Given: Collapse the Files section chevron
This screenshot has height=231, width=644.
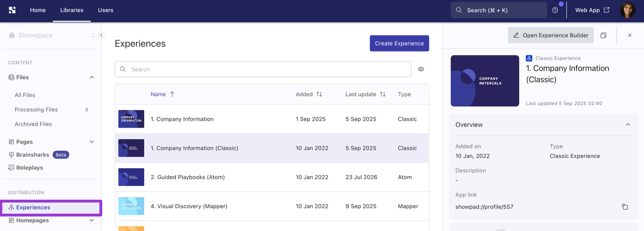Looking at the screenshot, I should (92, 77).
